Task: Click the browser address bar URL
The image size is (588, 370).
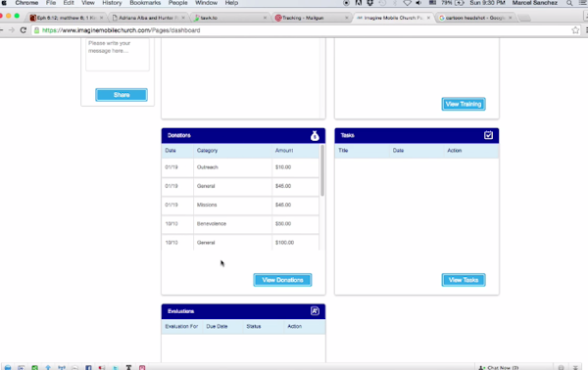Action: tap(122, 30)
